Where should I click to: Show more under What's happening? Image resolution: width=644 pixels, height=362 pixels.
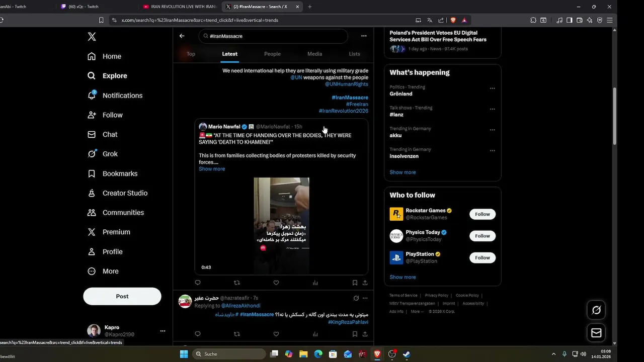403,172
